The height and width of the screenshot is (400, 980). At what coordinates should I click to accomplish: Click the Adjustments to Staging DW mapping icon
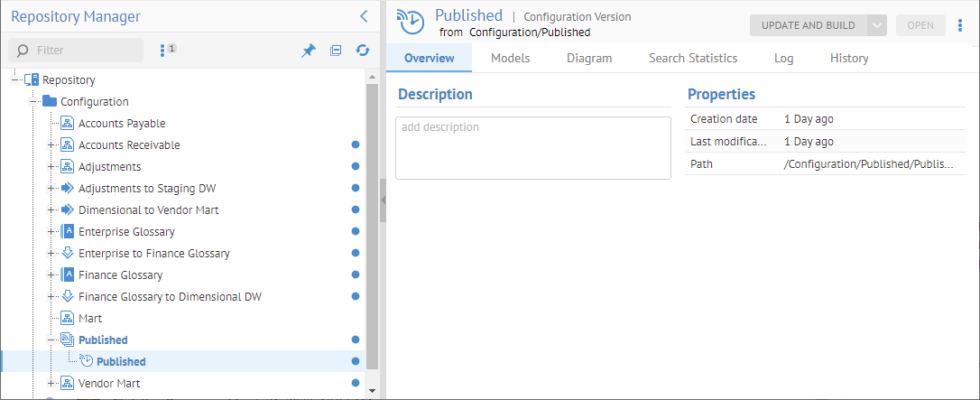(67, 189)
